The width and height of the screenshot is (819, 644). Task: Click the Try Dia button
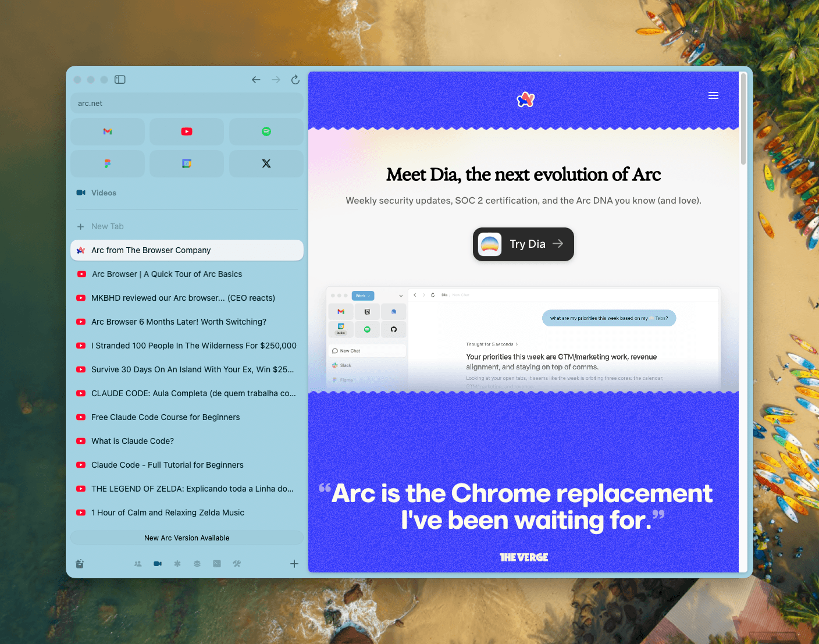tap(524, 244)
